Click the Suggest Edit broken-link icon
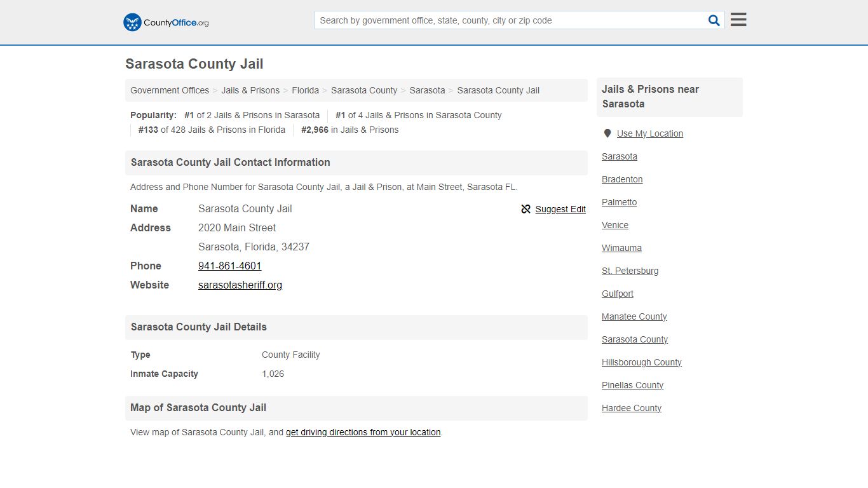 [526, 209]
